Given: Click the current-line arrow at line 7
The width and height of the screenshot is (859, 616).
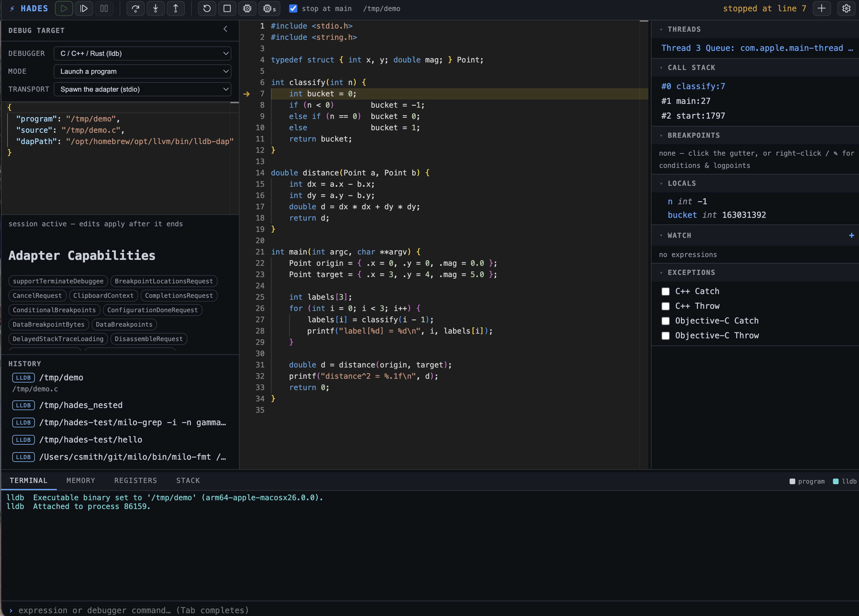Looking at the screenshot, I should pos(246,94).
